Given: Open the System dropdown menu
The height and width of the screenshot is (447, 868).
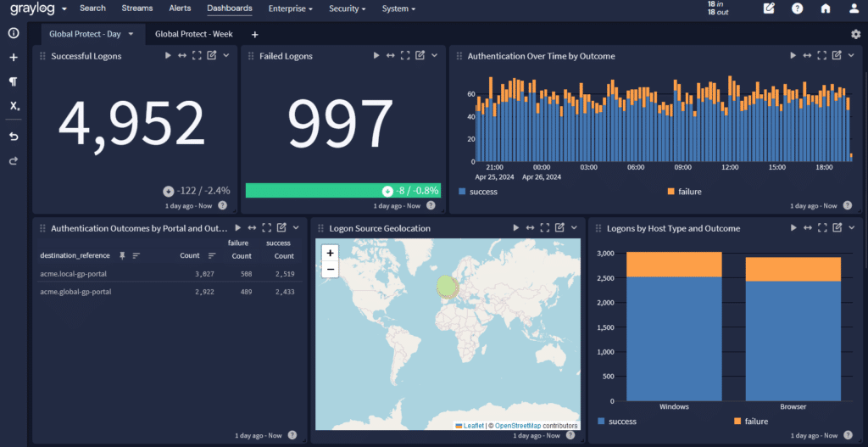Looking at the screenshot, I should point(398,8).
